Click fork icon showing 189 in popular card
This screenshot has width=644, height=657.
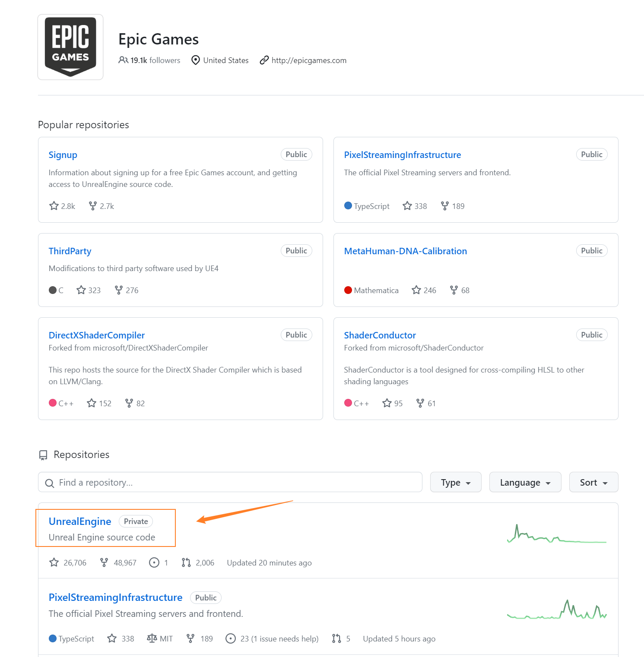click(x=445, y=206)
